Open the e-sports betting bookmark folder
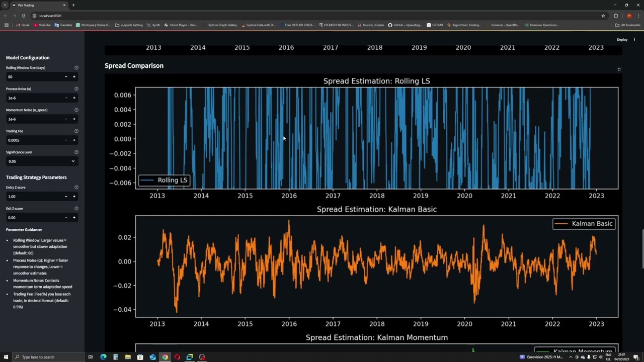 tap(129, 25)
